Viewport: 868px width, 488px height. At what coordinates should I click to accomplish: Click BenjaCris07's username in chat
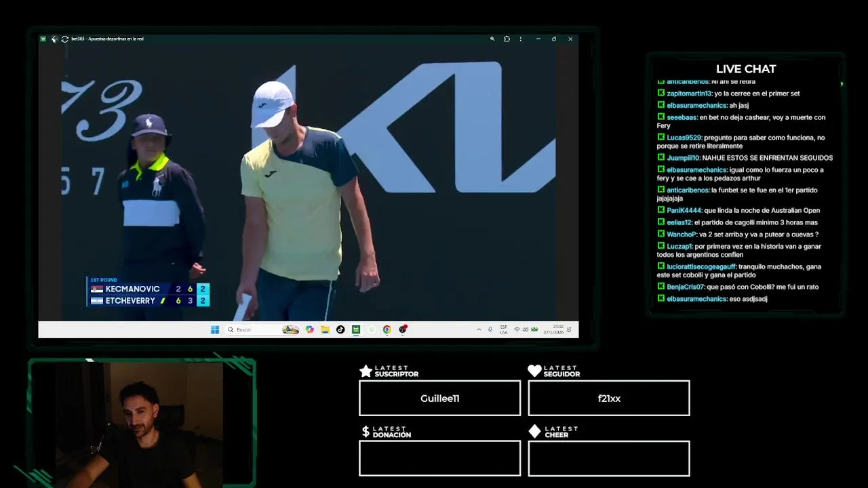click(x=686, y=287)
